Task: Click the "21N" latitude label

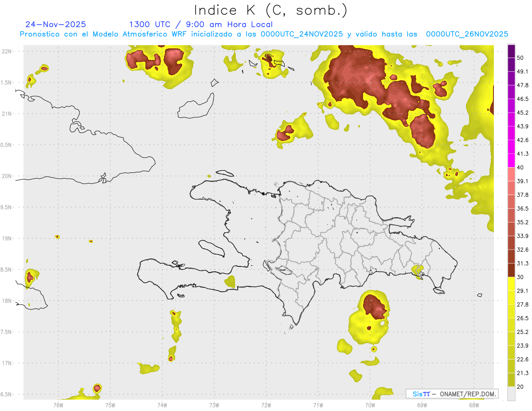Action: coord(7,114)
